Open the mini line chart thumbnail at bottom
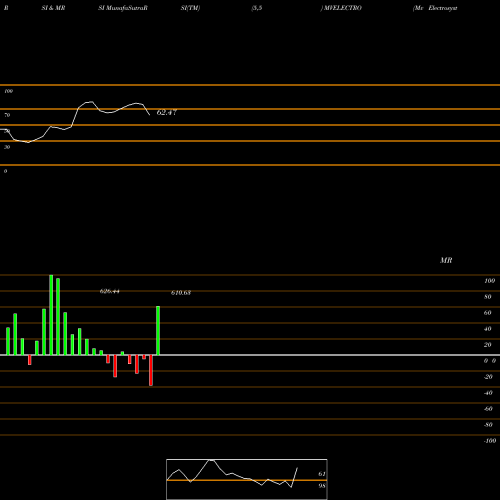This screenshot has width=500, height=500. tap(247, 479)
